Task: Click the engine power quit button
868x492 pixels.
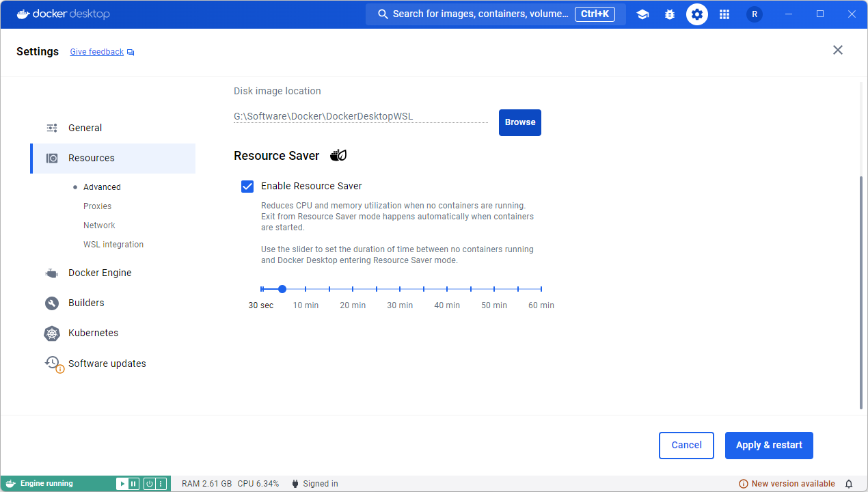Action: point(150,484)
